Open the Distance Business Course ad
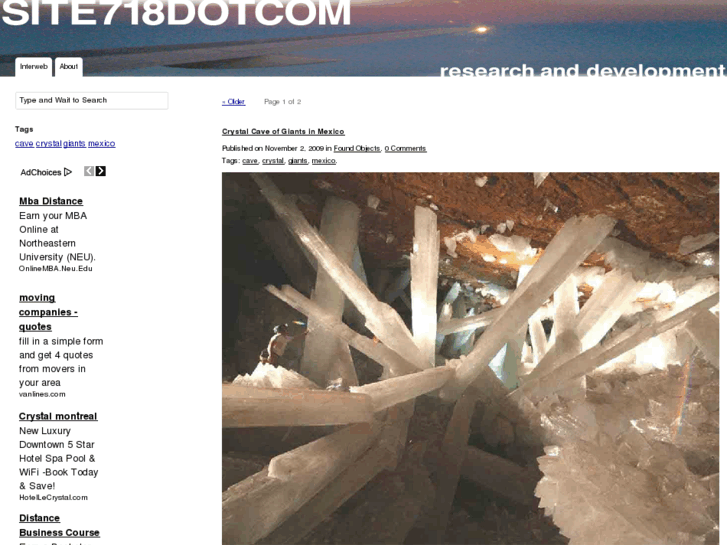Viewport: 727px width, 545px height. [59, 525]
